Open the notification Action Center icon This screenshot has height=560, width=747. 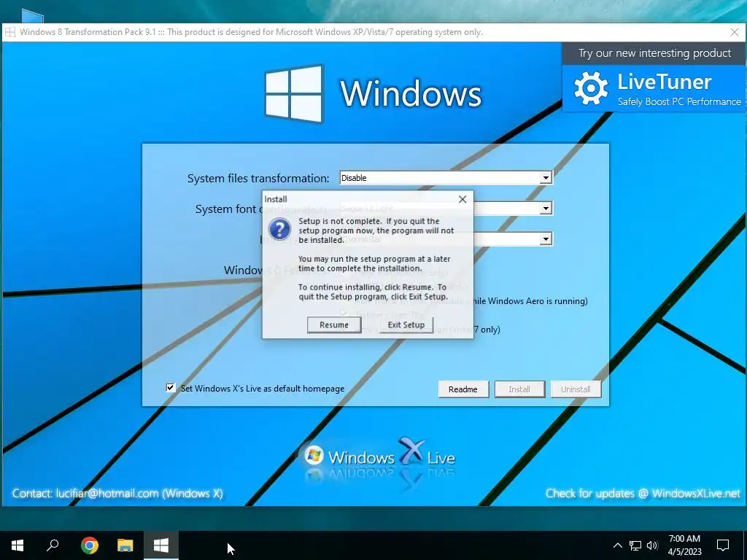[723, 545]
